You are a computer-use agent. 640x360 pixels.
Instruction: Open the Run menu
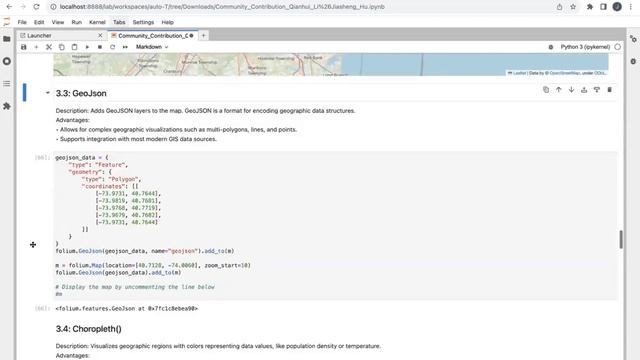pos(76,22)
